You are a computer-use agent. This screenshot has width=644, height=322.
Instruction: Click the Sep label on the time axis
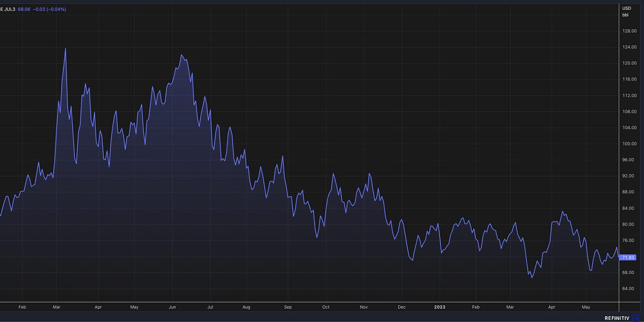(x=287, y=307)
